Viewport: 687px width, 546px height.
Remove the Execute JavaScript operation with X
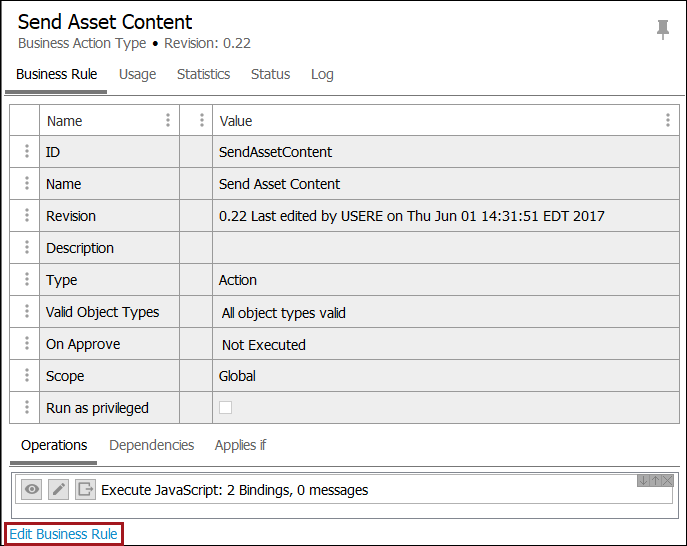(668, 481)
